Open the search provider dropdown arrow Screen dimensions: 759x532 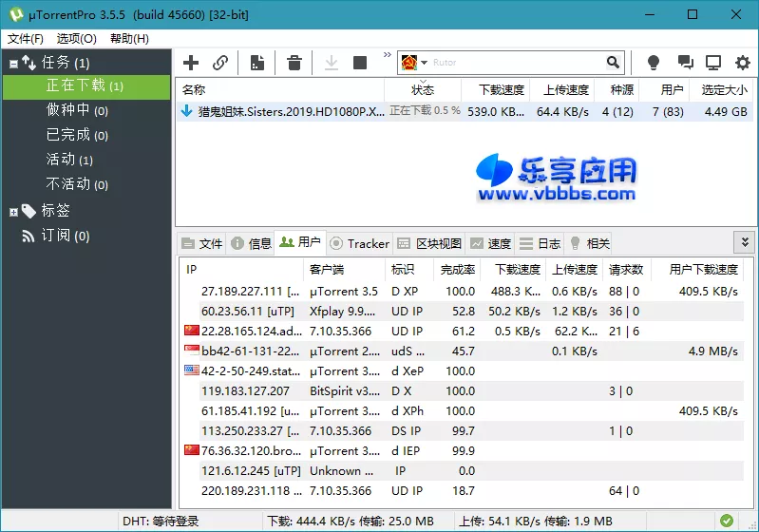[424, 63]
